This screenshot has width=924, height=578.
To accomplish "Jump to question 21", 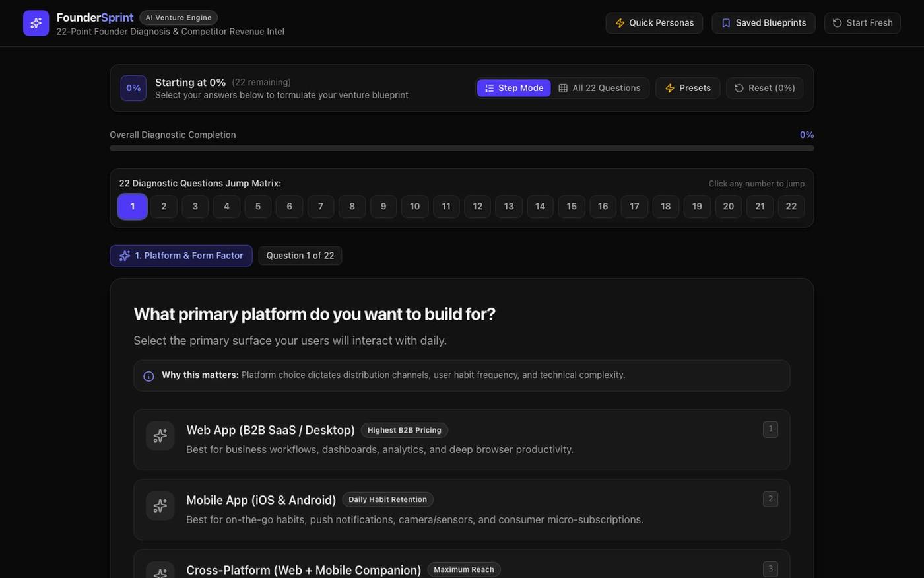I will pos(760,207).
